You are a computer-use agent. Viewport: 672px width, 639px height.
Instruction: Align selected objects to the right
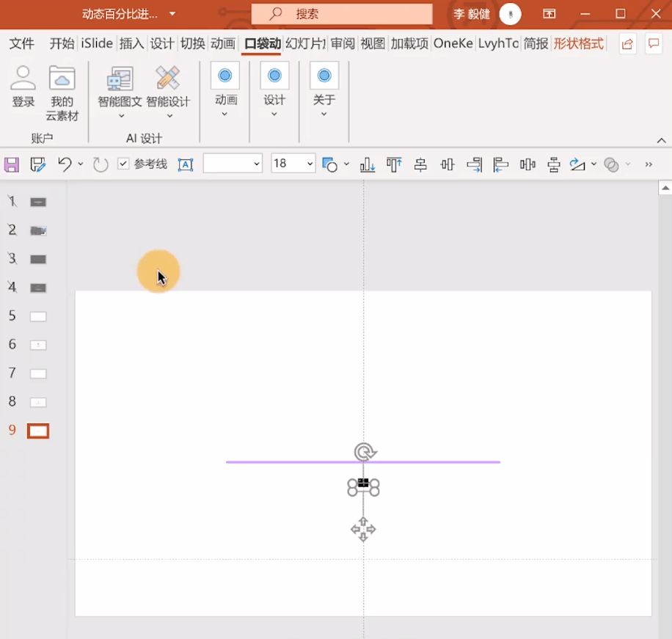coord(475,164)
